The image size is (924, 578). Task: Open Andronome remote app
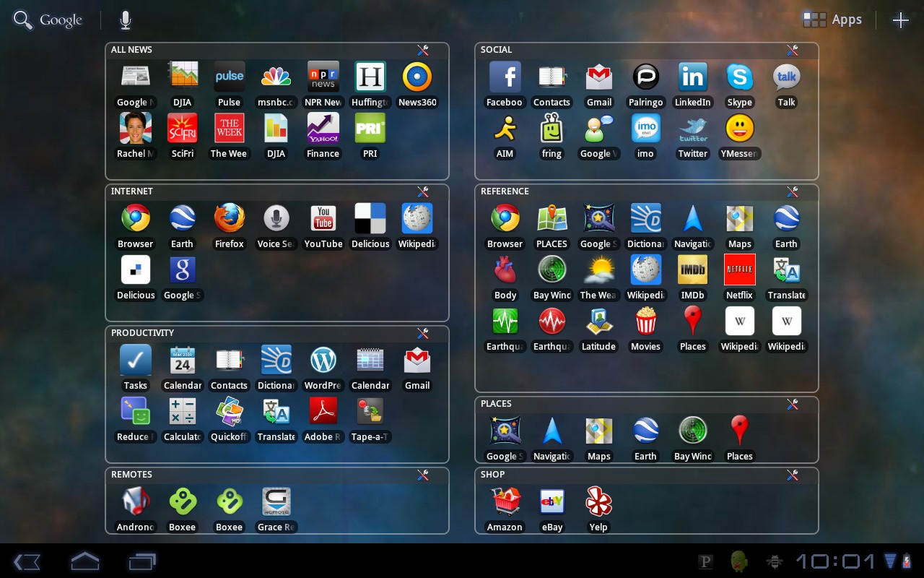tap(135, 501)
